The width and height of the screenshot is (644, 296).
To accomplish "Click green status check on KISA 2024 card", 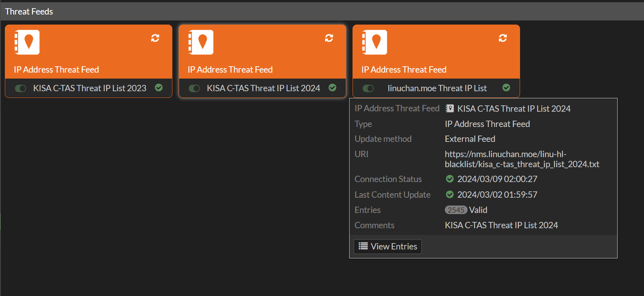I will coord(332,87).
